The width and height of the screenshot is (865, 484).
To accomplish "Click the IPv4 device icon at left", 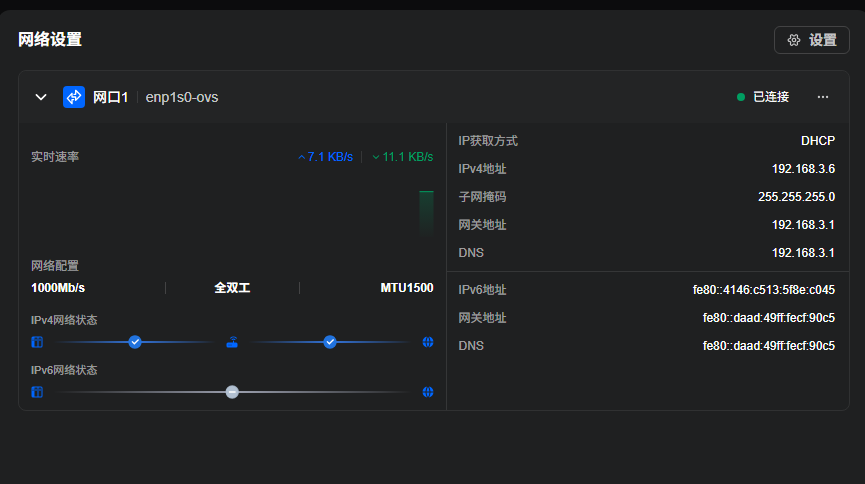I will point(37,342).
